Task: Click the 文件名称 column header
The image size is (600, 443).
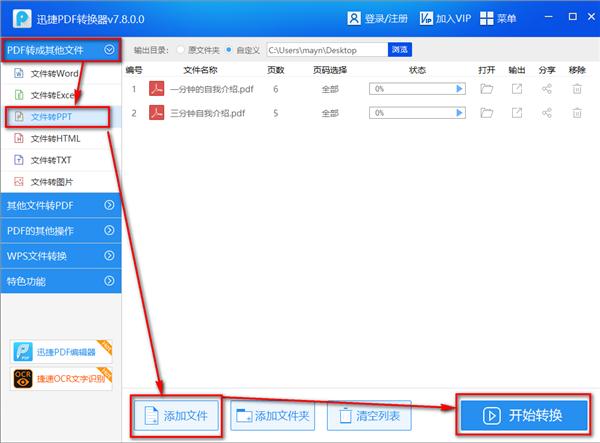Action: [x=200, y=70]
